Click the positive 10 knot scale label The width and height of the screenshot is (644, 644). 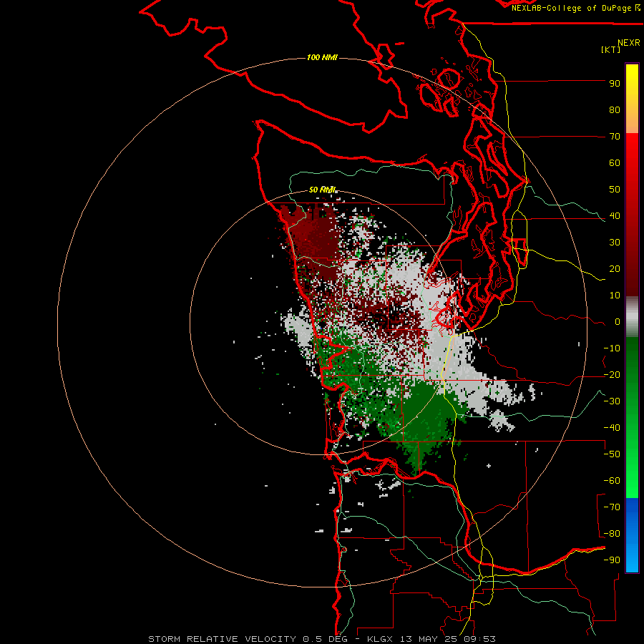point(615,296)
